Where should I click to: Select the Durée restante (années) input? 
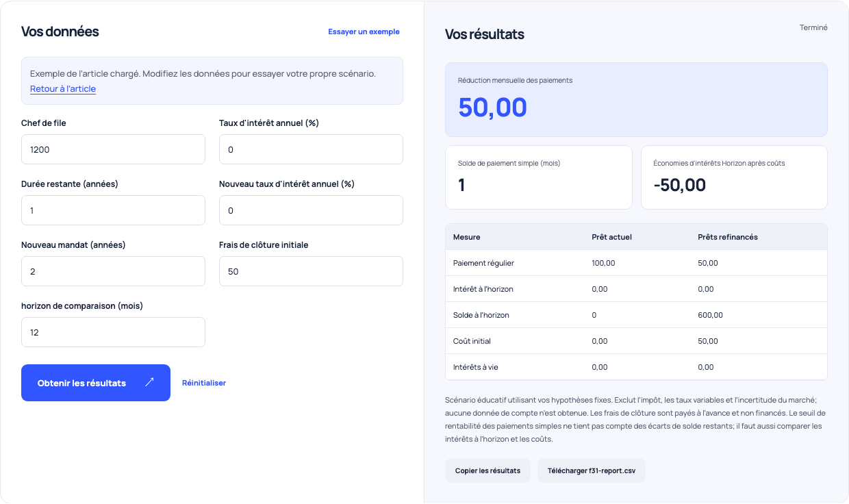pos(113,210)
